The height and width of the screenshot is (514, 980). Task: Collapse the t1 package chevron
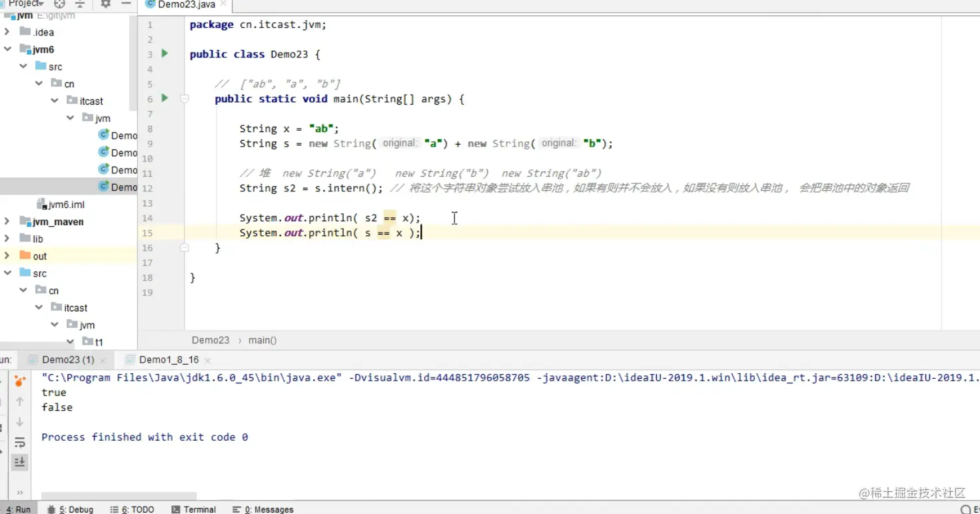70,342
